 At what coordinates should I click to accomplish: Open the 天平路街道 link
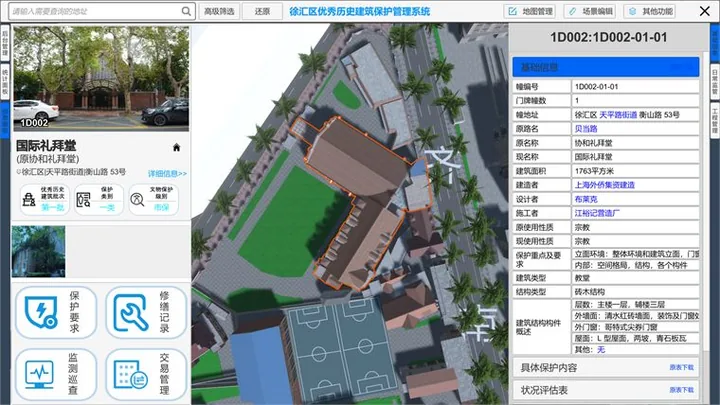coord(618,115)
